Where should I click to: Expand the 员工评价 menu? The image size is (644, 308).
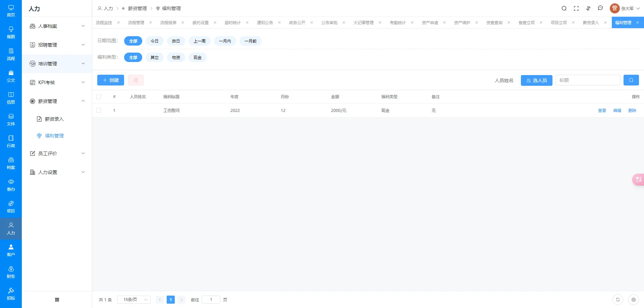(57, 153)
